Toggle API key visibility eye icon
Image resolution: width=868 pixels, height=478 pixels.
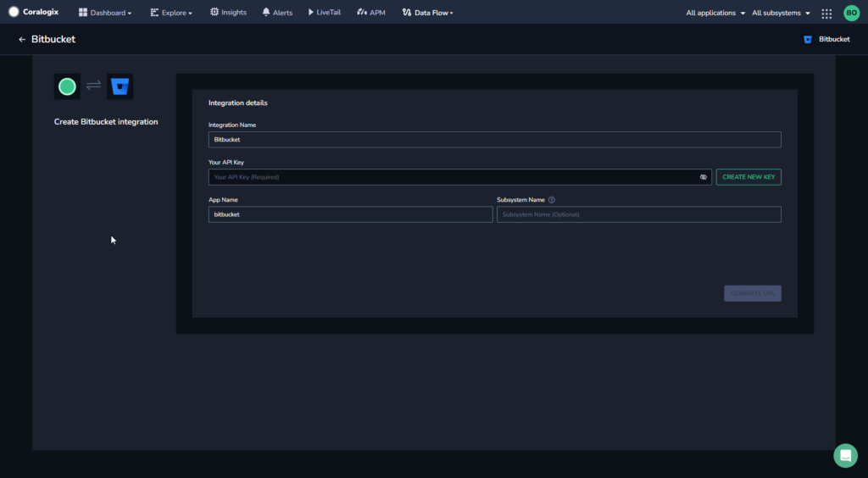pyautogui.click(x=703, y=177)
